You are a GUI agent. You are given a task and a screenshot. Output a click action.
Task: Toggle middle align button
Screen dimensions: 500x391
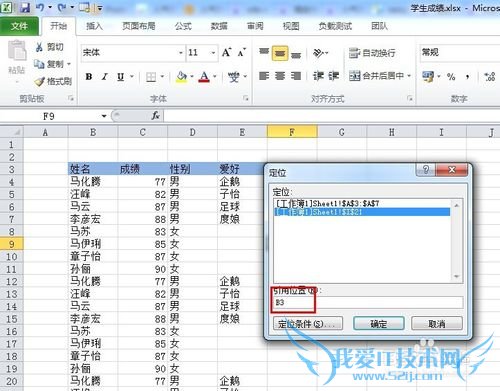(280, 53)
